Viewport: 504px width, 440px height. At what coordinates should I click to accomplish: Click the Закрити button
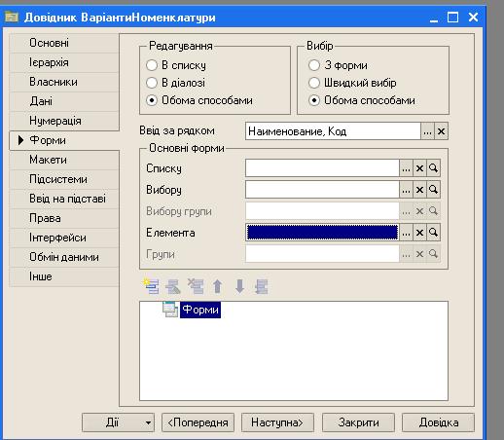pos(358,422)
